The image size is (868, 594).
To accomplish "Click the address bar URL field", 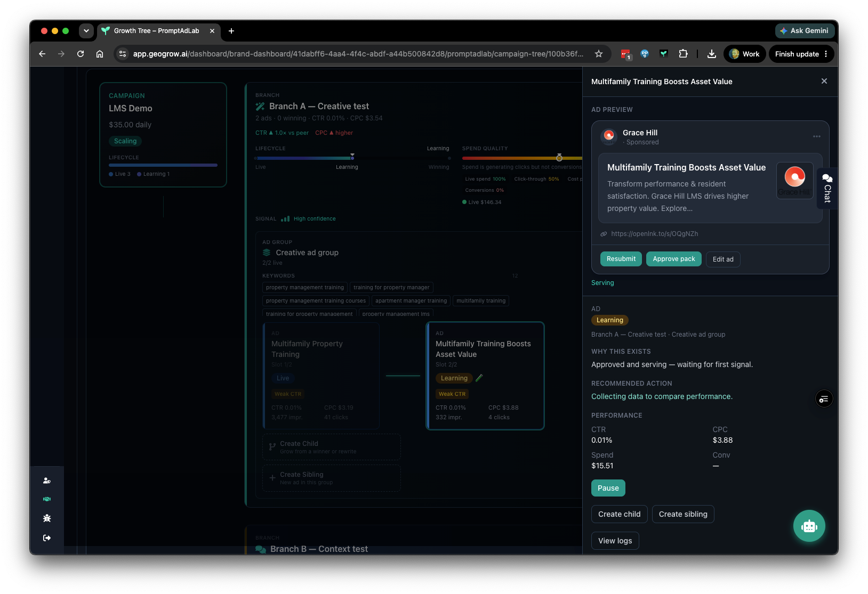I will pos(358,54).
